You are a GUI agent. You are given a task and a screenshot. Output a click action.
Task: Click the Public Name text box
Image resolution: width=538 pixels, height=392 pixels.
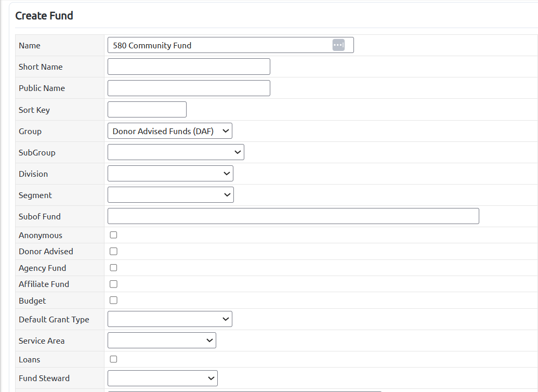tap(189, 88)
